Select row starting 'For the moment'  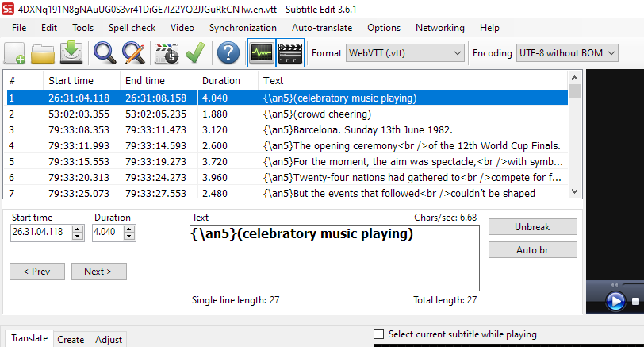pos(287,161)
